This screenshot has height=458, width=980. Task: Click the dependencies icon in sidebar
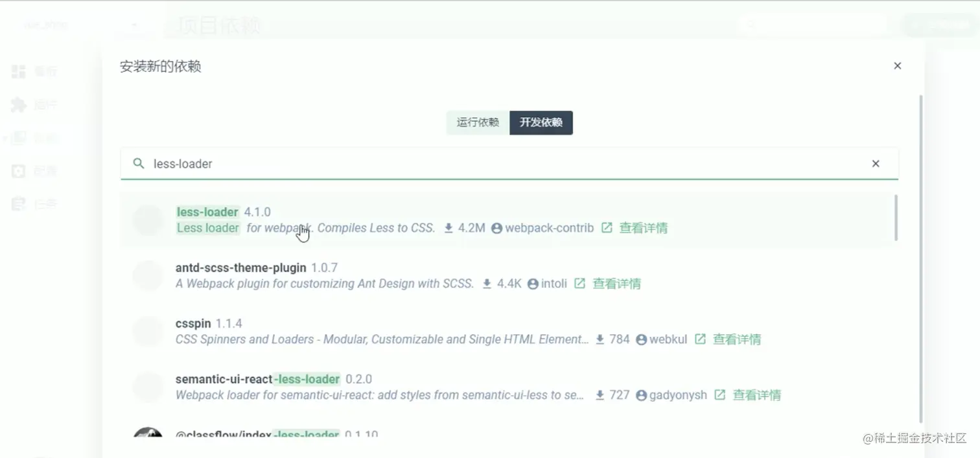pos(19,138)
